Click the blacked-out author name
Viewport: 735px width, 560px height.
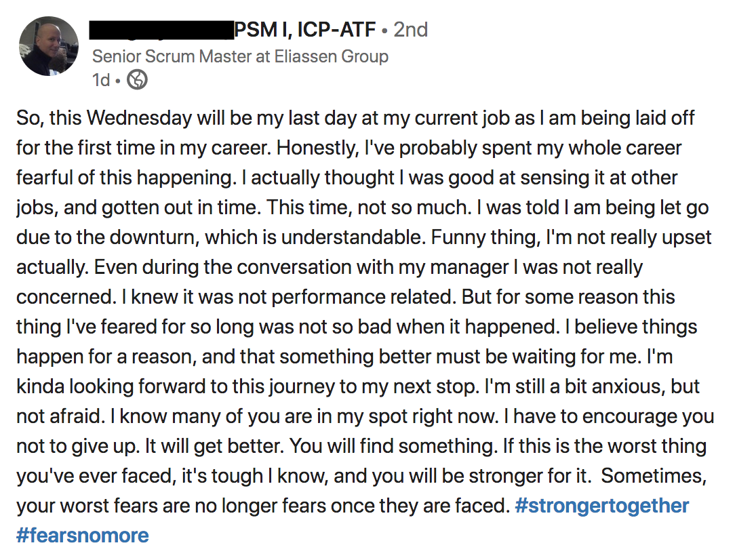(x=161, y=30)
